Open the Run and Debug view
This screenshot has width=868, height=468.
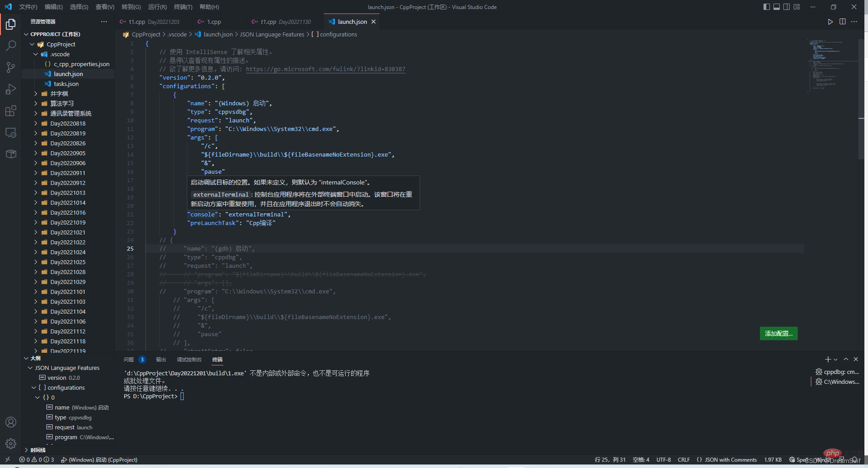coord(11,89)
